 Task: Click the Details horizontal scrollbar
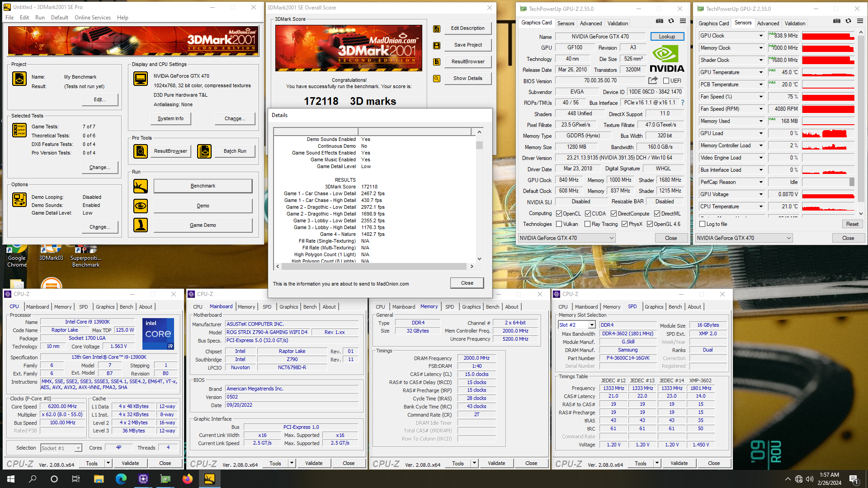coord(375,267)
